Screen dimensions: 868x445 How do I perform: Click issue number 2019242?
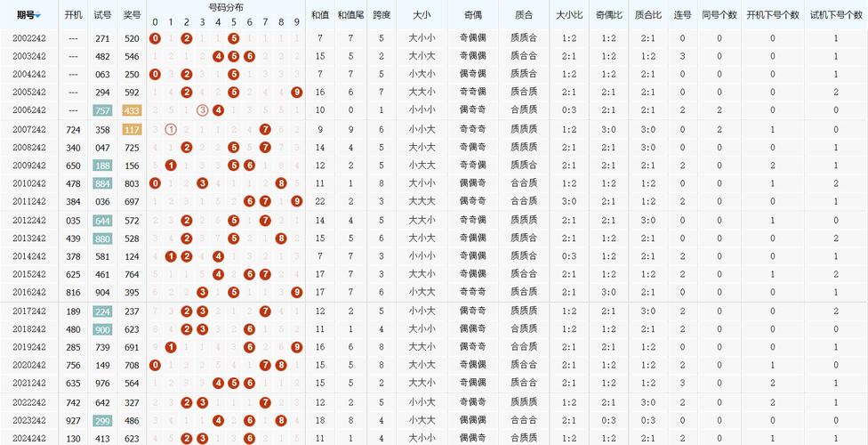[28, 347]
